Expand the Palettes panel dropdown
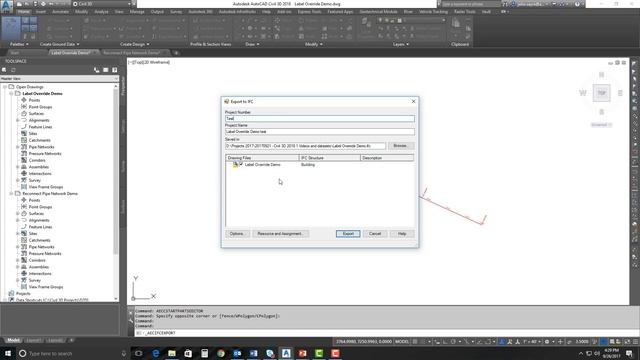 (x=19, y=44)
